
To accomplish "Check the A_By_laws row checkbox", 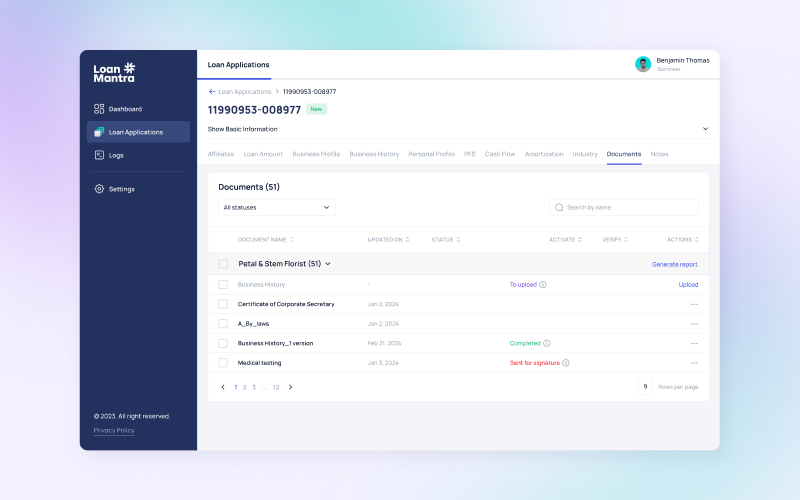I will click(x=223, y=323).
